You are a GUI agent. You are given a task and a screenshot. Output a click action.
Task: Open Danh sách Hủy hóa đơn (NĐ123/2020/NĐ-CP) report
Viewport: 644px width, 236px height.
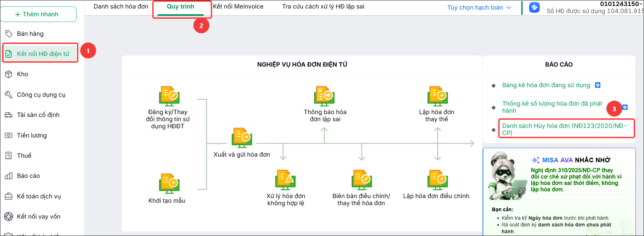565,129
